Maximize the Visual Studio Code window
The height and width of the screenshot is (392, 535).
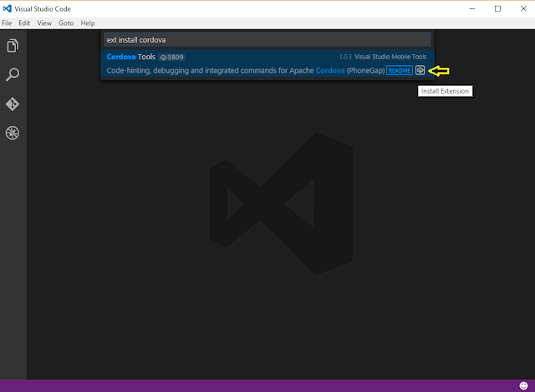coord(498,8)
